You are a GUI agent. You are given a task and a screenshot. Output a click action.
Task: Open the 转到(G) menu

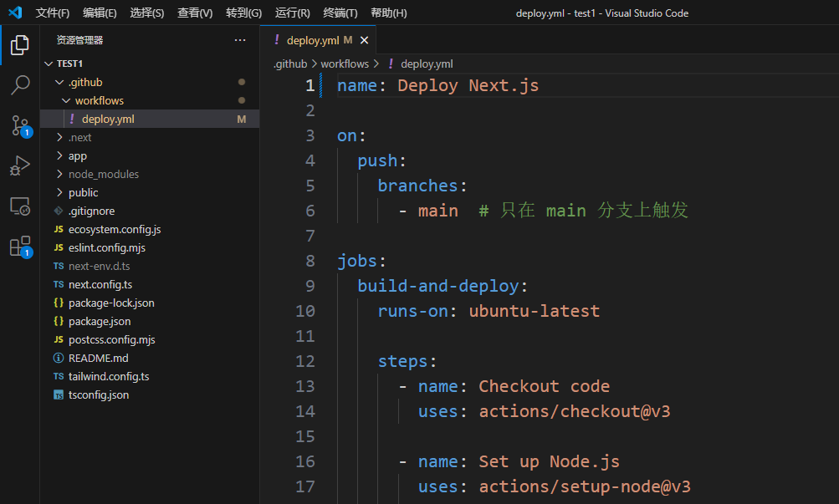point(244,13)
